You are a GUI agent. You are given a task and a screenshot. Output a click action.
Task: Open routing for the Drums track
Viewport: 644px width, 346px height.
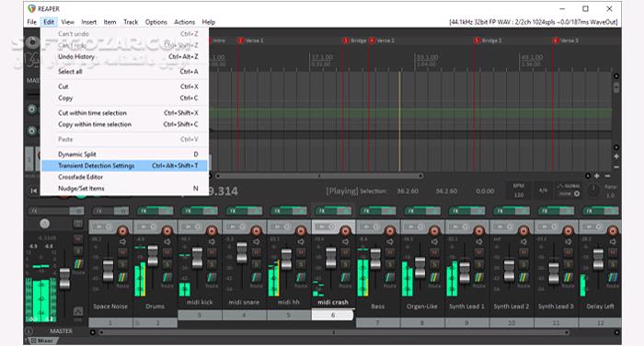[167, 278]
